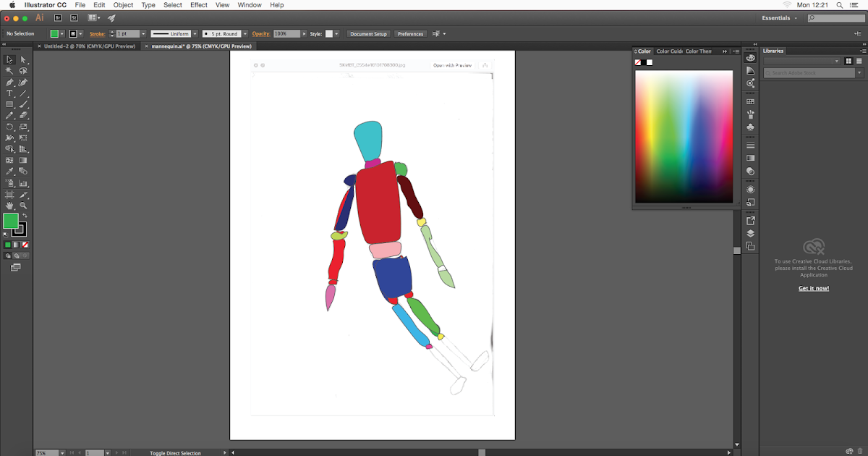Pick a color from the Color panel spectrum
Screen dimensions: 868x456
[684, 134]
